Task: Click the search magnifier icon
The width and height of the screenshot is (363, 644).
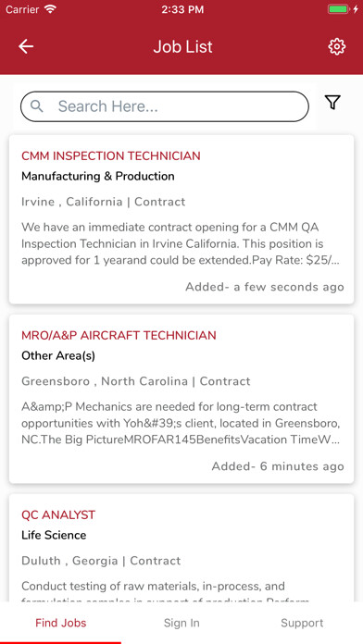Action: 37,106
